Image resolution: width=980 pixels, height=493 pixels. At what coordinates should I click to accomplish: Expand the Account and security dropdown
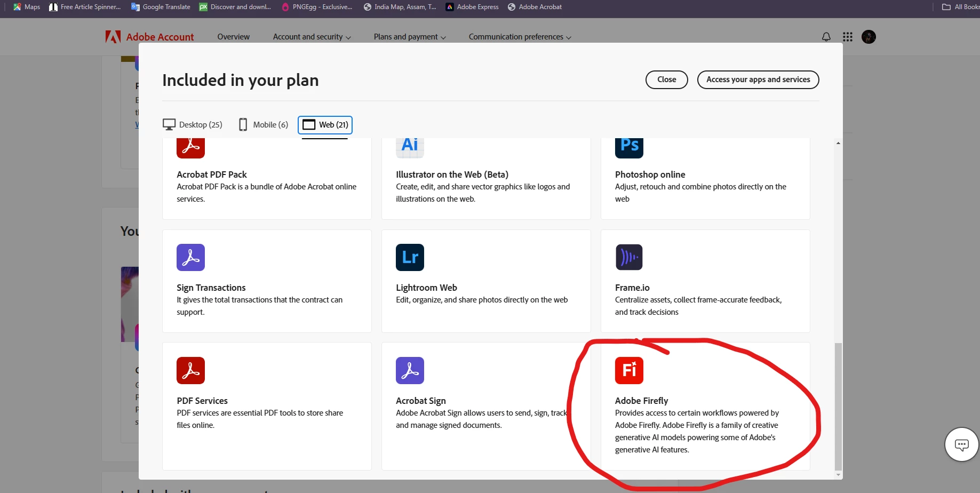(312, 37)
